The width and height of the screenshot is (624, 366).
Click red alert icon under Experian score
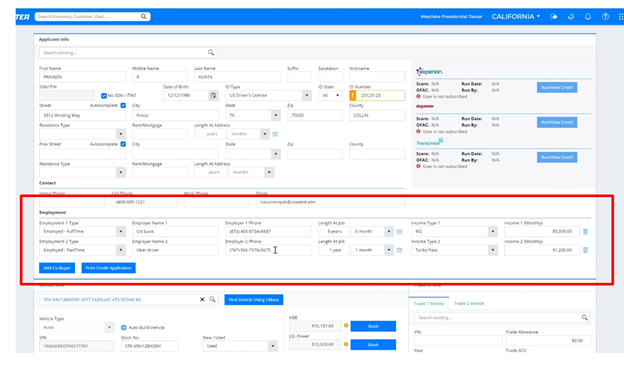[x=418, y=97]
